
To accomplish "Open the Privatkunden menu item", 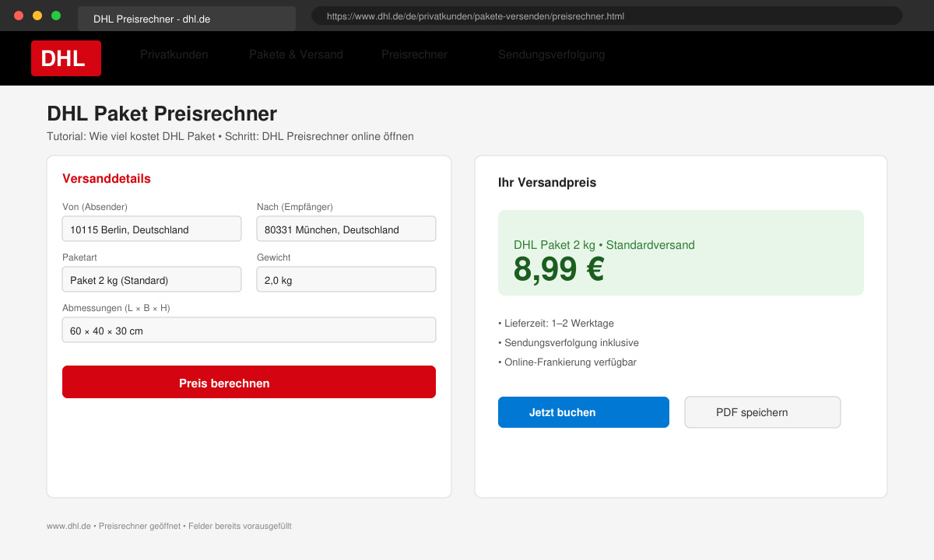I will (x=174, y=54).
